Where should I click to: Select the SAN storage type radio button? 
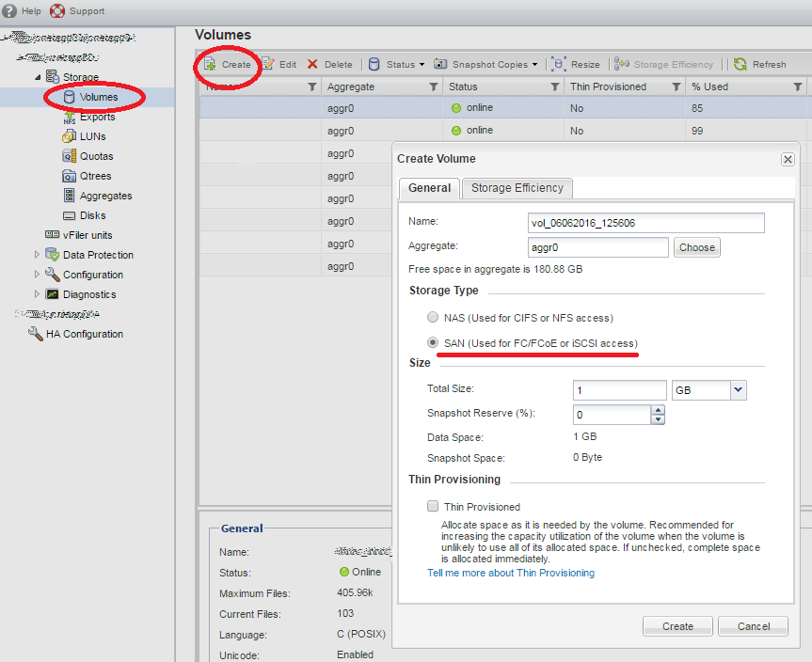tap(433, 341)
